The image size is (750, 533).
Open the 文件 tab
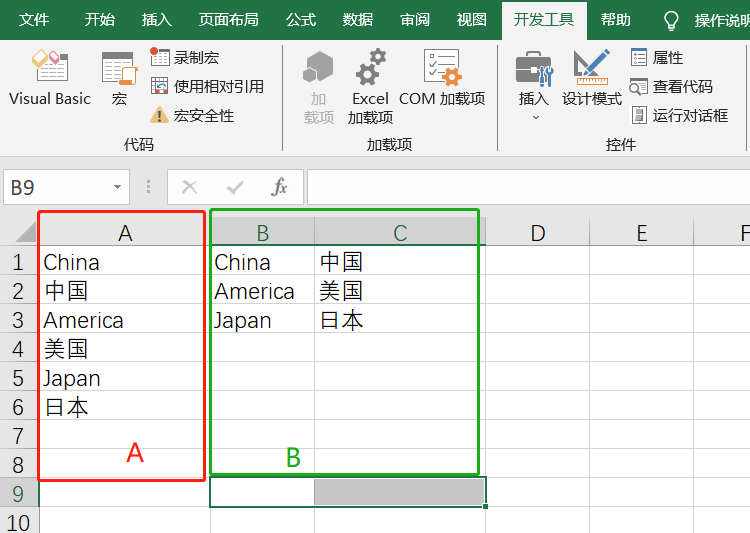pyautogui.click(x=34, y=20)
